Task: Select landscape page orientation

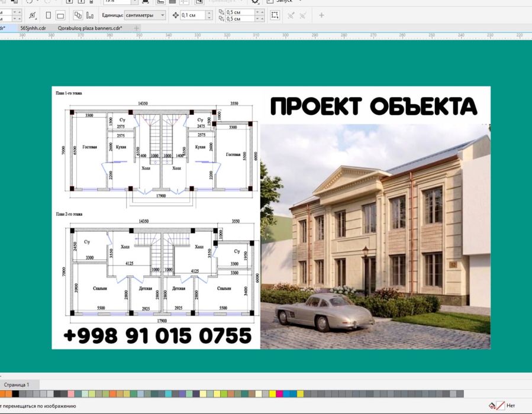Action: pos(60,15)
